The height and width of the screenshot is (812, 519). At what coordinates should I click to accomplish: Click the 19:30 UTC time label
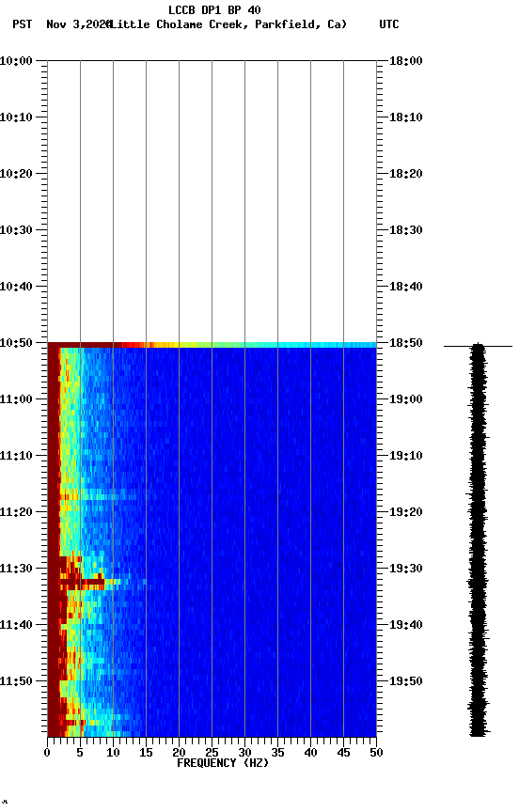coord(406,570)
